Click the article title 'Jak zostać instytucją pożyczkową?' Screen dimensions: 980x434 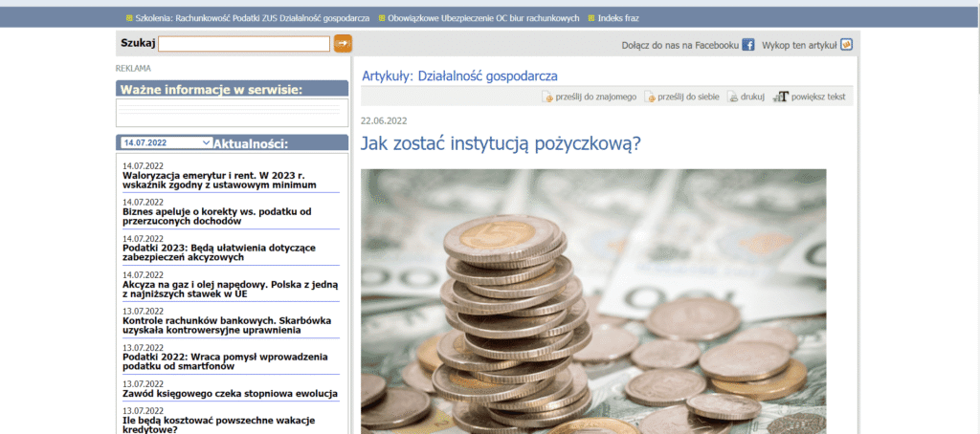coord(501,144)
